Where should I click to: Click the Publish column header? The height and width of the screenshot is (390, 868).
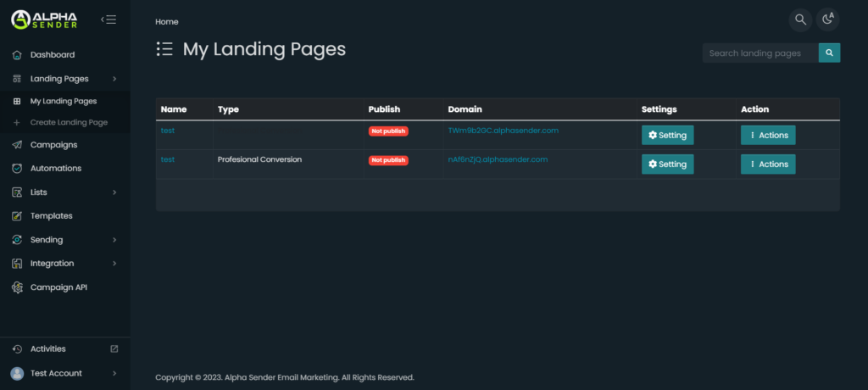click(x=384, y=109)
